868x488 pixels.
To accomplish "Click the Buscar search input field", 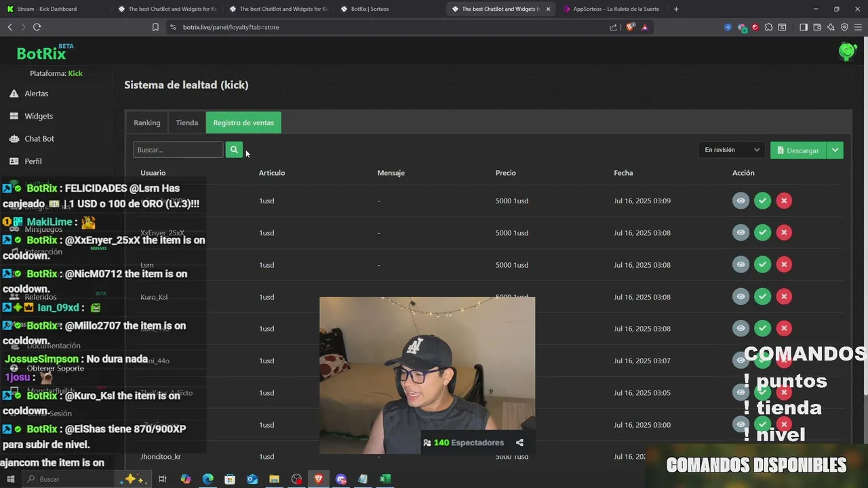I will click(x=178, y=150).
